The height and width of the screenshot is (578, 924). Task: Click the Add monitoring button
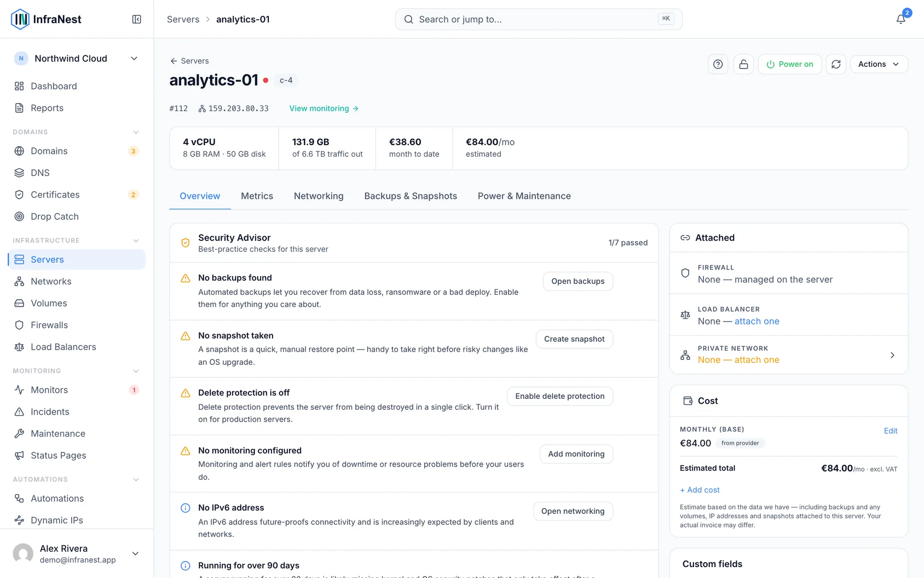point(576,454)
